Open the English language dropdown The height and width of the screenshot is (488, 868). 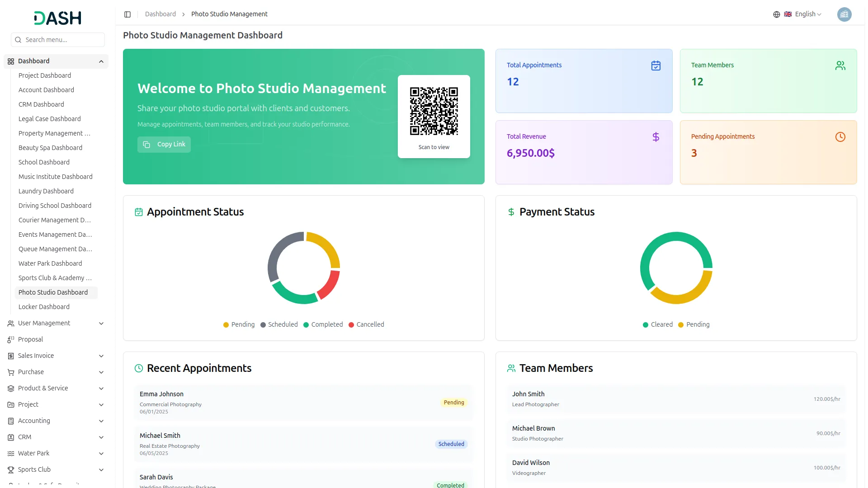(804, 14)
